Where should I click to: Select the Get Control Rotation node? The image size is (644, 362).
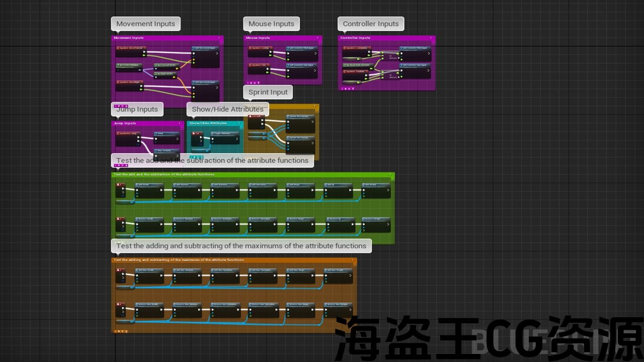coord(129,67)
